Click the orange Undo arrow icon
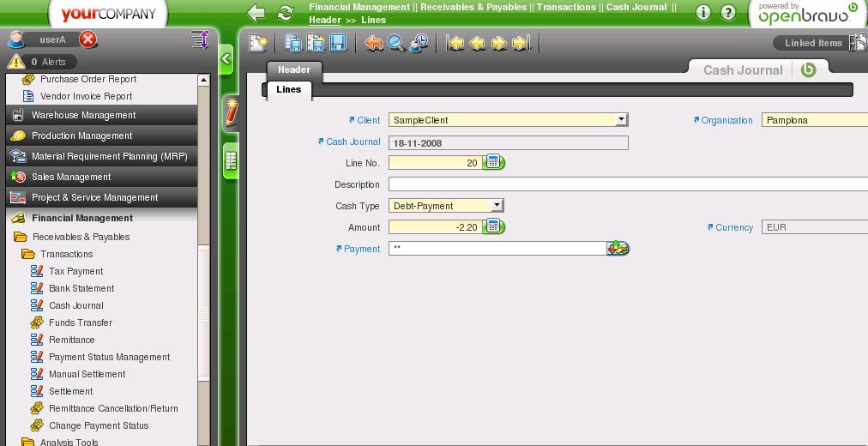 point(374,43)
